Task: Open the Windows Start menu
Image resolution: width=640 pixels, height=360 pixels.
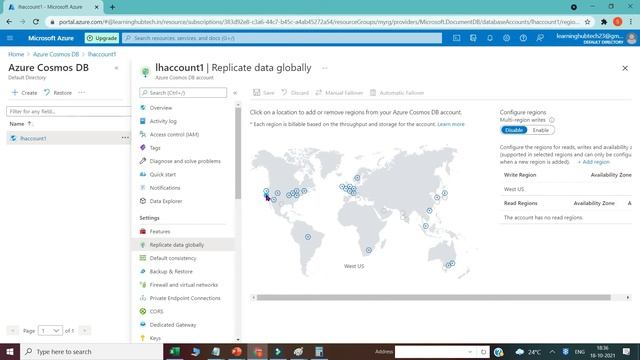Action: coord(10,351)
